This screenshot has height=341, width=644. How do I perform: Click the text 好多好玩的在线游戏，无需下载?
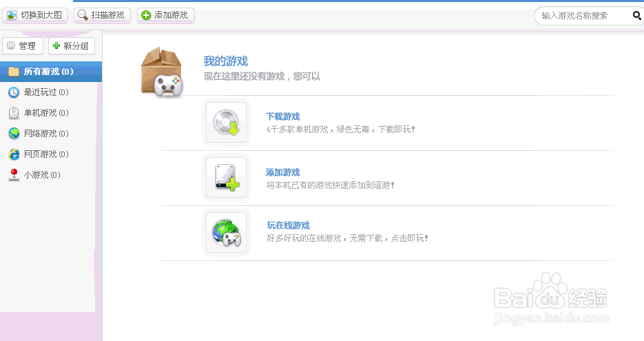pyautogui.click(x=324, y=238)
